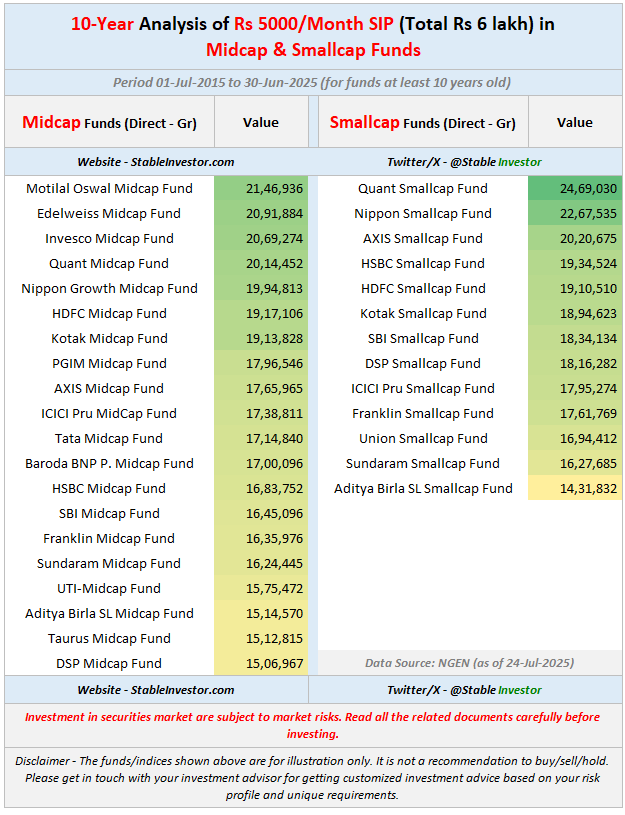Click SBI Smallcap Fund
This screenshot has height=815, width=625.
(x=423, y=338)
